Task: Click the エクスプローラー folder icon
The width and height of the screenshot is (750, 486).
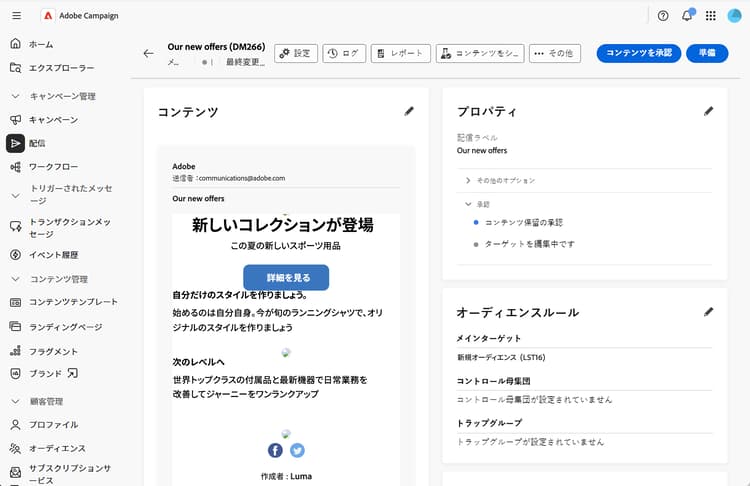Action: [15, 68]
